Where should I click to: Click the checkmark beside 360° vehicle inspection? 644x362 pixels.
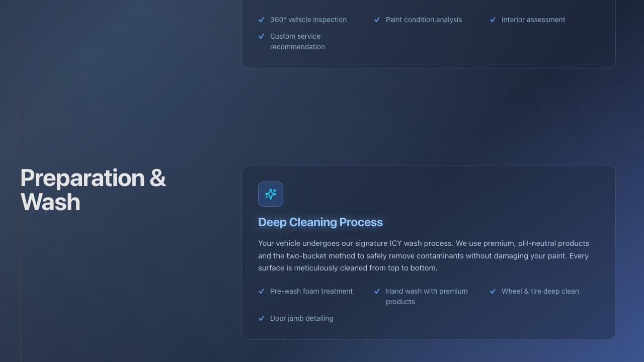pos(262,20)
